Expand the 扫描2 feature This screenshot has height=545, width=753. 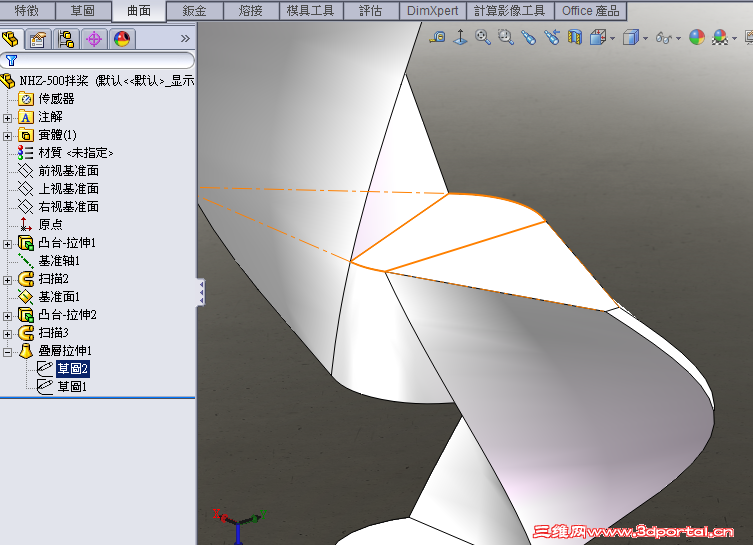pyautogui.click(x=7, y=280)
